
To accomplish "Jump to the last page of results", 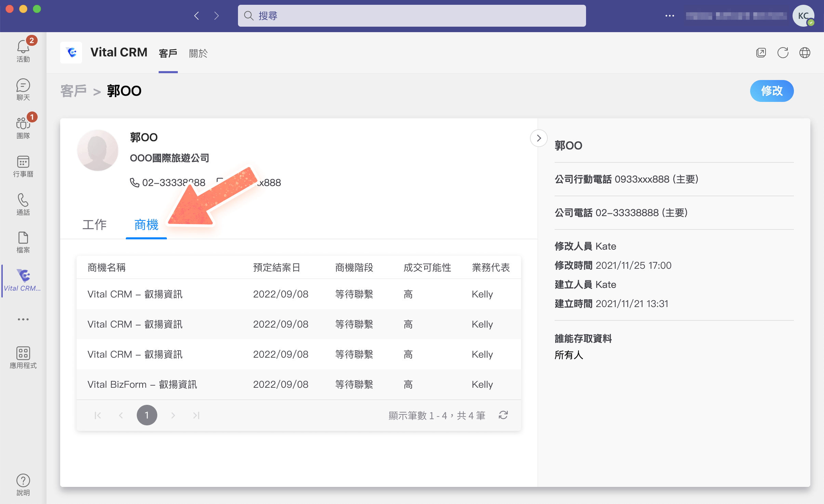I will click(196, 415).
